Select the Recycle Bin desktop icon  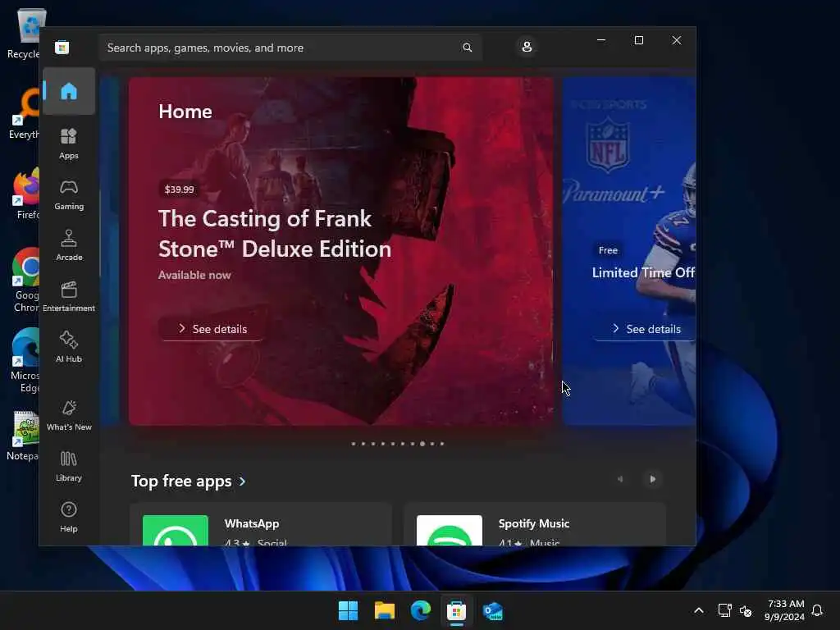tap(23, 33)
